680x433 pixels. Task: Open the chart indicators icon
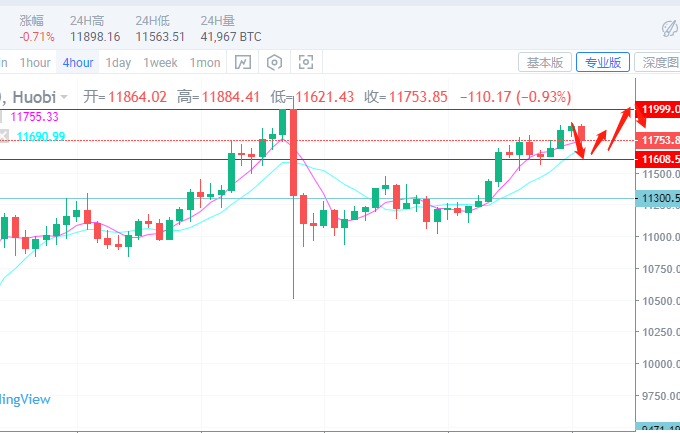(x=242, y=63)
